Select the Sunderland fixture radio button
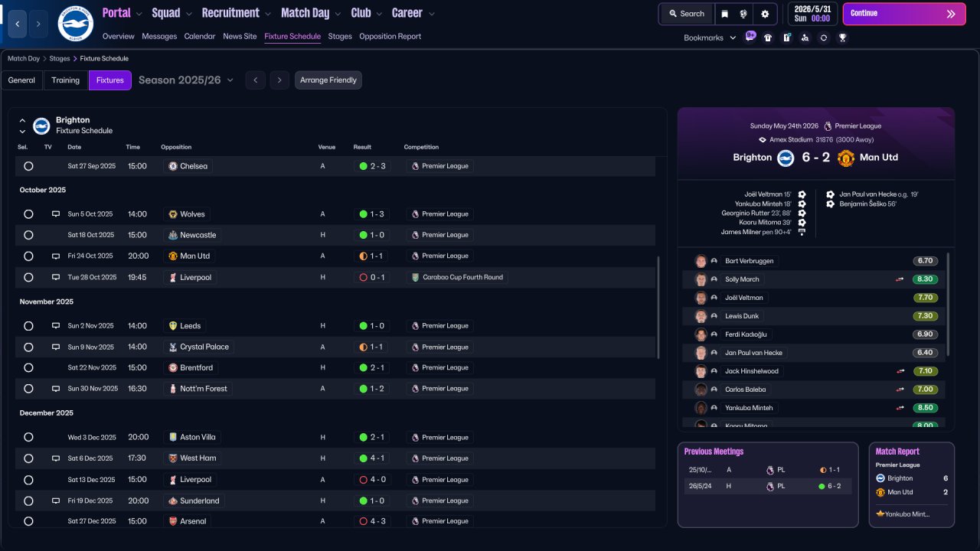Image resolution: width=980 pixels, height=551 pixels. (28, 500)
